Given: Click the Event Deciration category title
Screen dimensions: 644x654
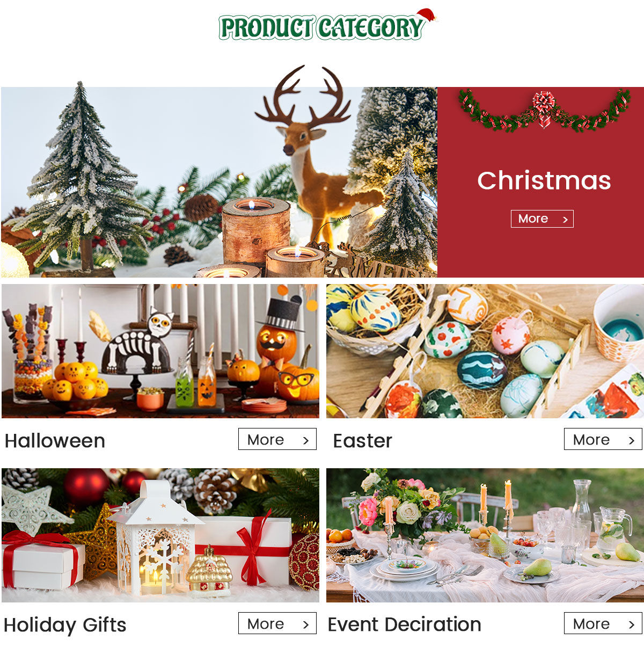Looking at the screenshot, I should pyautogui.click(x=404, y=624).
